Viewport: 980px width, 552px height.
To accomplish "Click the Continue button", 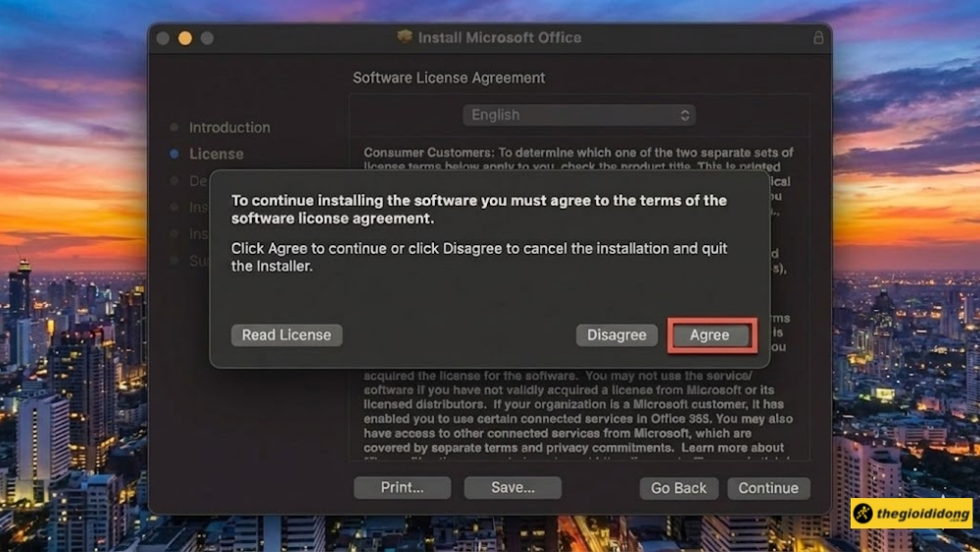I will coord(768,488).
